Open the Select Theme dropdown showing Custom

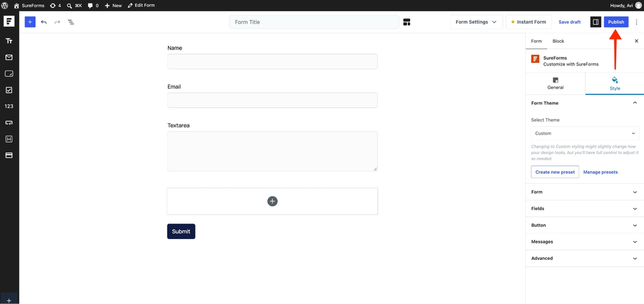pyautogui.click(x=585, y=133)
